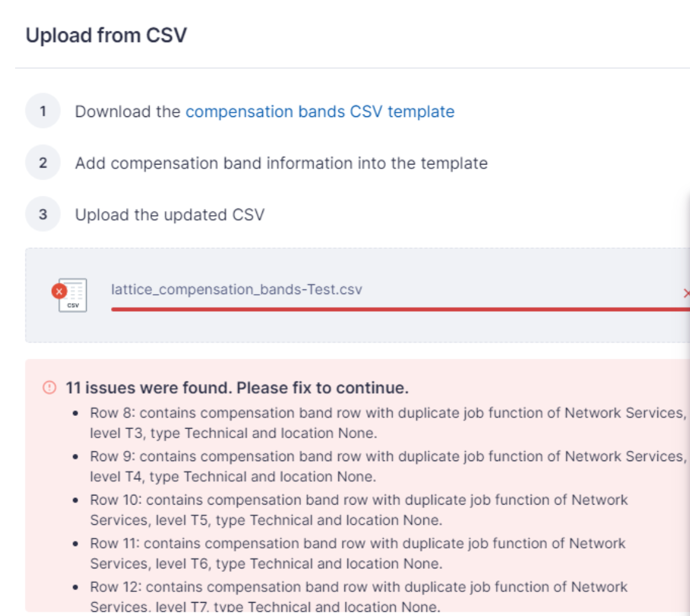Click the Upload from CSV heading
Screen dimensions: 690x616
[x=106, y=35]
